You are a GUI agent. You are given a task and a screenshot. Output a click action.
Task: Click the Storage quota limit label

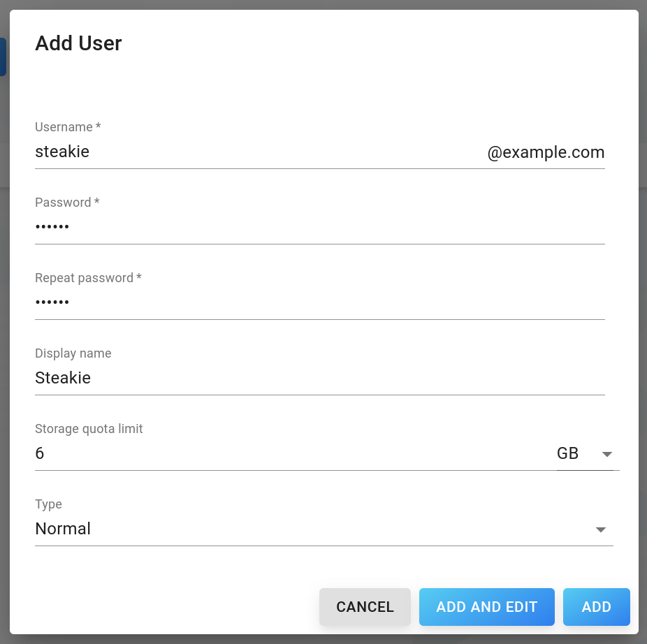point(89,429)
